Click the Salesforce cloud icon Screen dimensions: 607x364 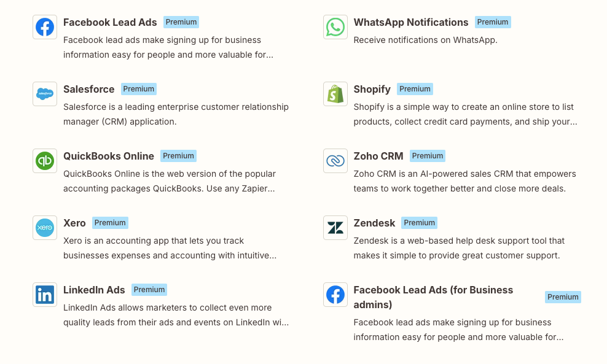pyautogui.click(x=45, y=94)
